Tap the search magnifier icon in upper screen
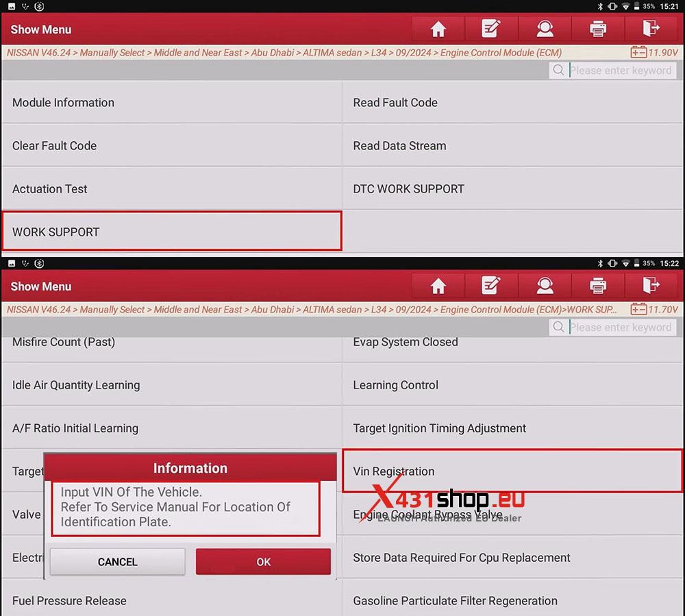 coord(558,70)
